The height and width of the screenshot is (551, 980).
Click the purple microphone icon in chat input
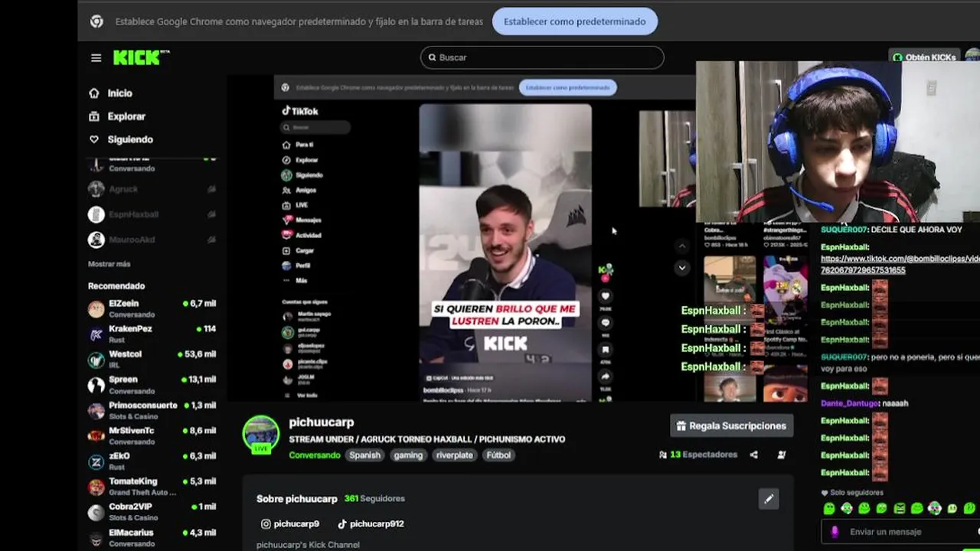[x=835, y=532]
